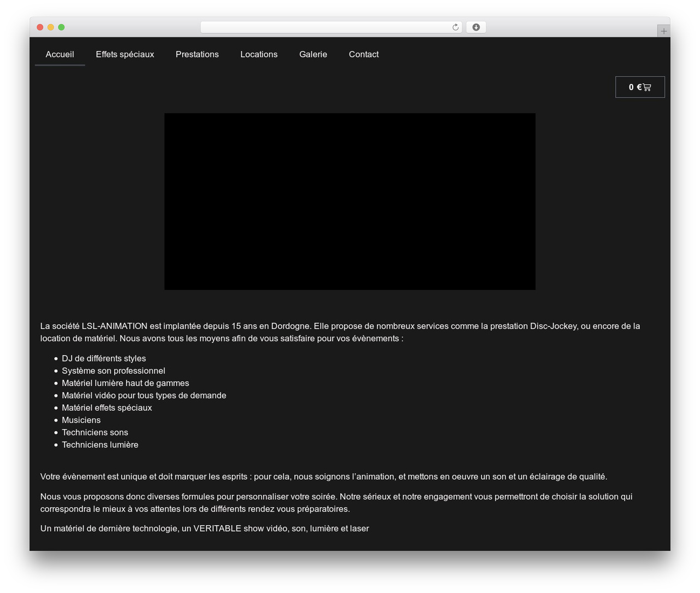Add a new browser tab
700x593 pixels.
point(663,31)
